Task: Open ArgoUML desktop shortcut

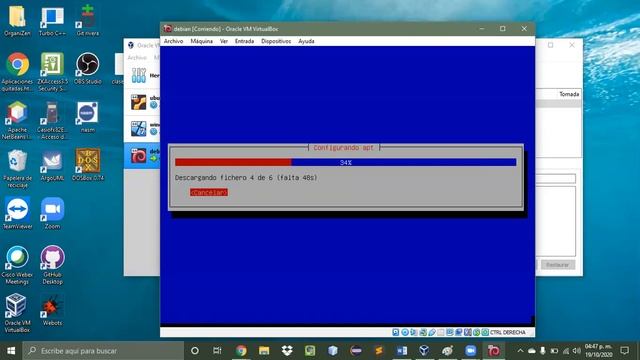Action: point(52,165)
